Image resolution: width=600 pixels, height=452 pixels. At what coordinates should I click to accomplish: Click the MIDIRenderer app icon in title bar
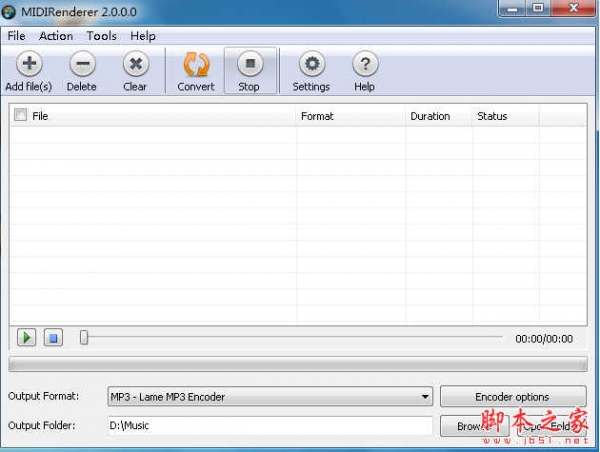tap(8, 12)
